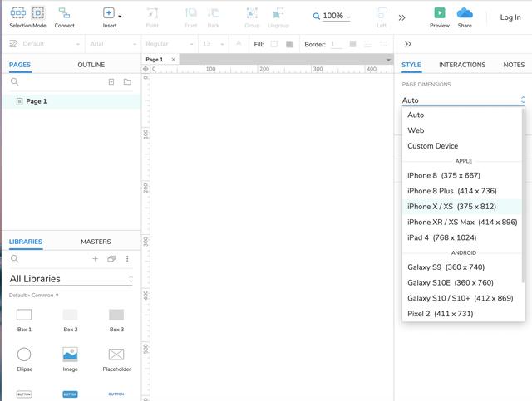The height and width of the screenshot is (401, 532).
Task: Click the Border color swatch
Action: 352,44
